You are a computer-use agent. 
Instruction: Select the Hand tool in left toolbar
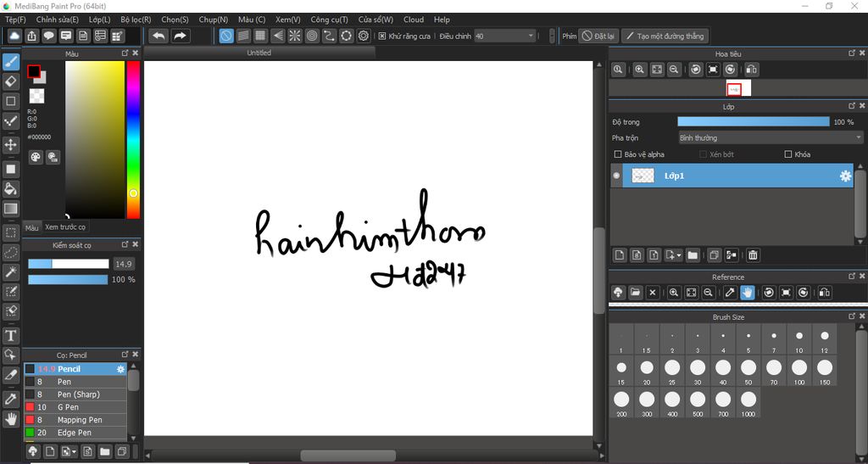click(x=10, y=418)
